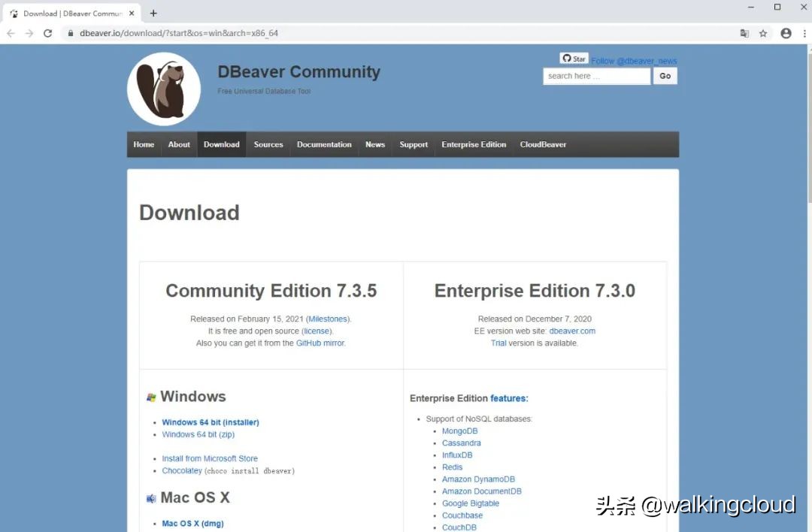This screenshot has width=812, height=532.
Task: Click Follow @dbeaver_news
Action: [x=634, y=60]
